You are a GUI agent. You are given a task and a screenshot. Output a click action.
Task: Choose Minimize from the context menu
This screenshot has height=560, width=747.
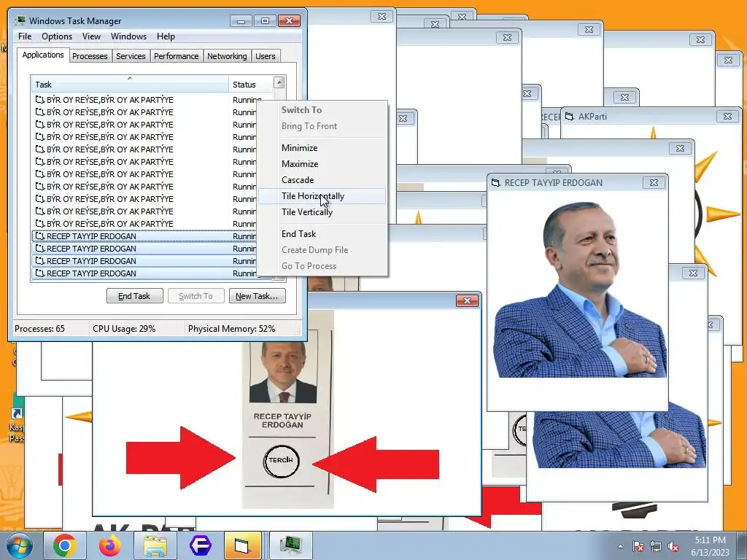(322, 147)
